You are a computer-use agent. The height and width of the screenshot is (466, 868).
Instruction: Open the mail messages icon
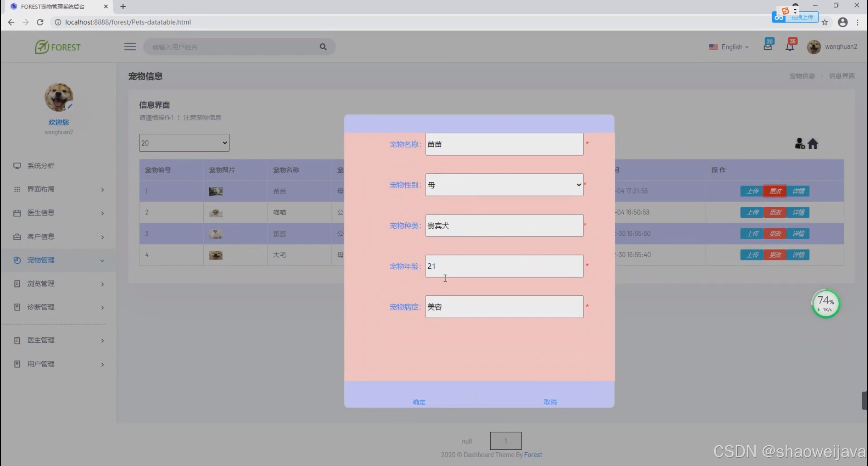pyautogui.click(x=767, y=46)
